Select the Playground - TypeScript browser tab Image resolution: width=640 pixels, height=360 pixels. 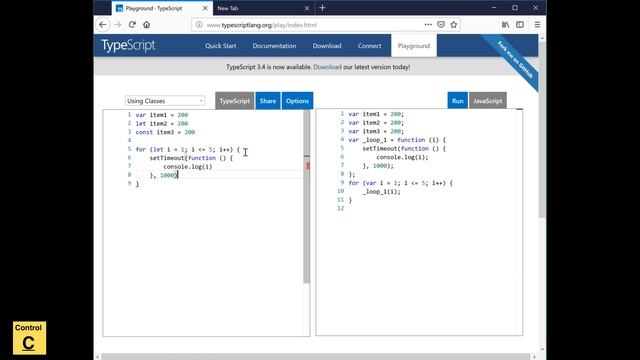pyautogui.click(x=162, y=8)
